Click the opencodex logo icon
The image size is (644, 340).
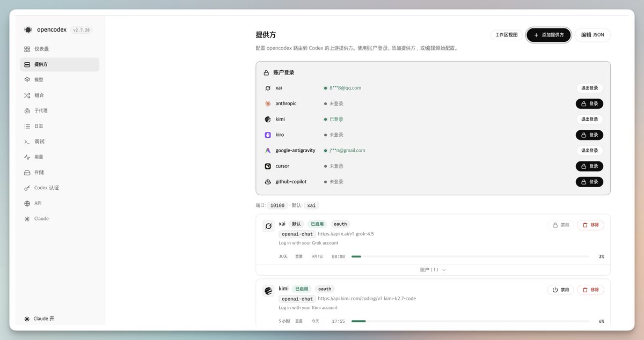tap(28, 30)
